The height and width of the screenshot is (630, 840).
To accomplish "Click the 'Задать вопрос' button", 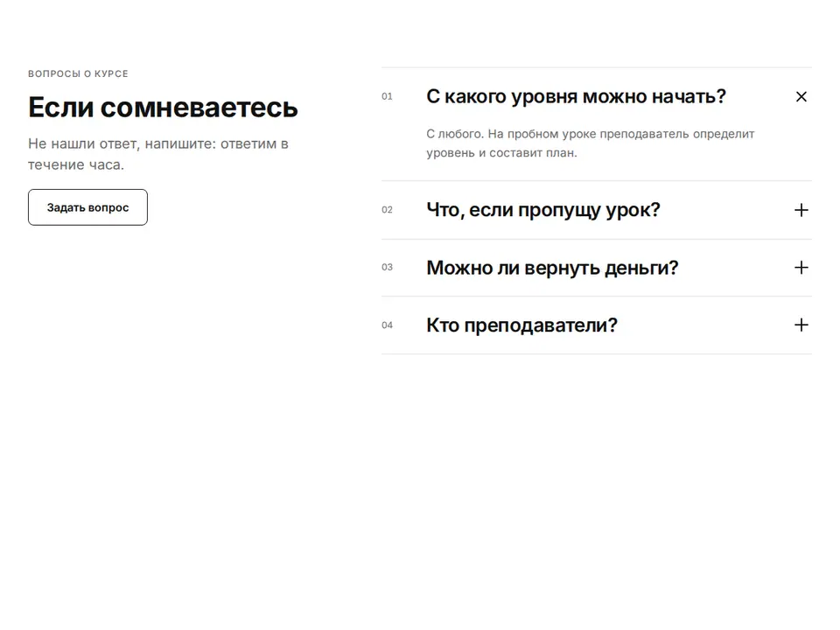I will 87,207.
